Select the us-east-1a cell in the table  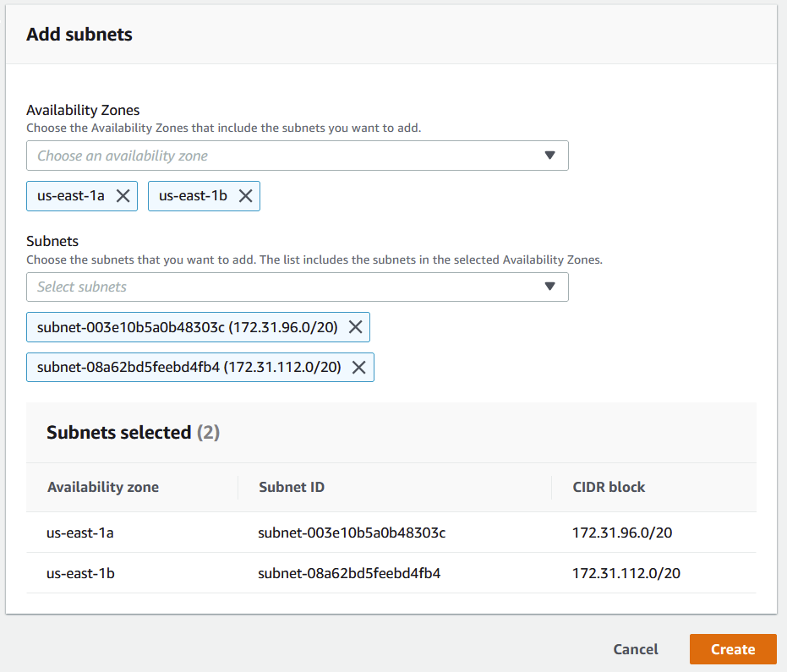(x=80, y=533)
